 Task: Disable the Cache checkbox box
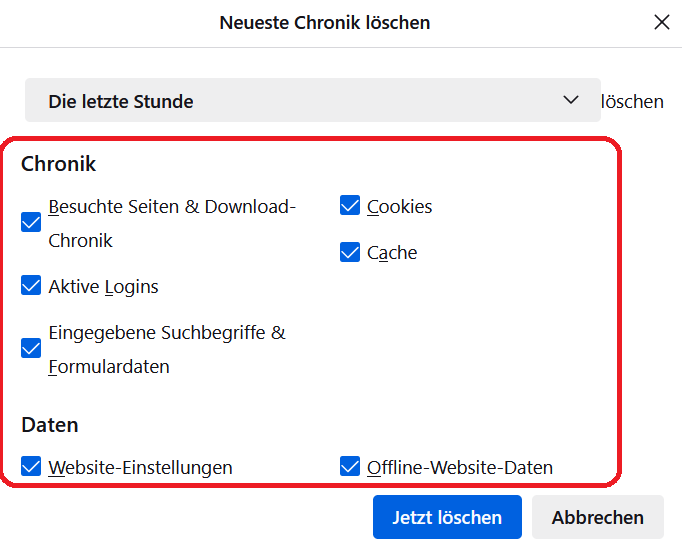coord(350,252)
